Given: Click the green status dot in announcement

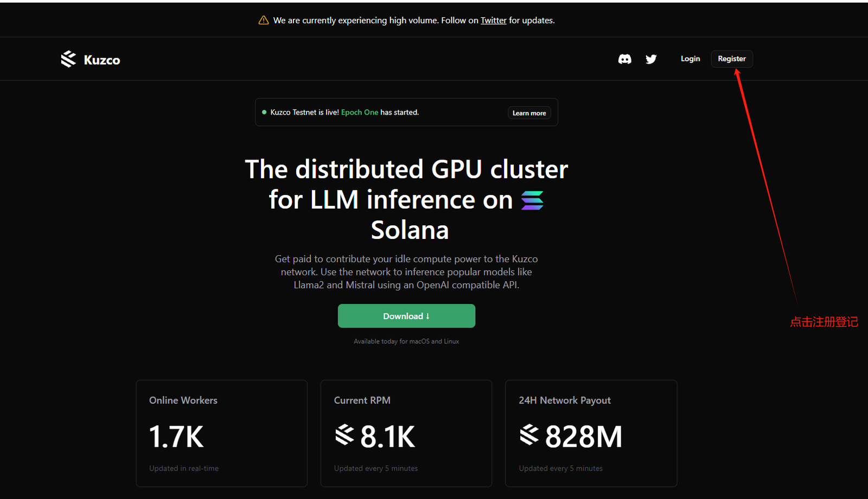Looking at the screenshot, I should [x=264, y=112].
